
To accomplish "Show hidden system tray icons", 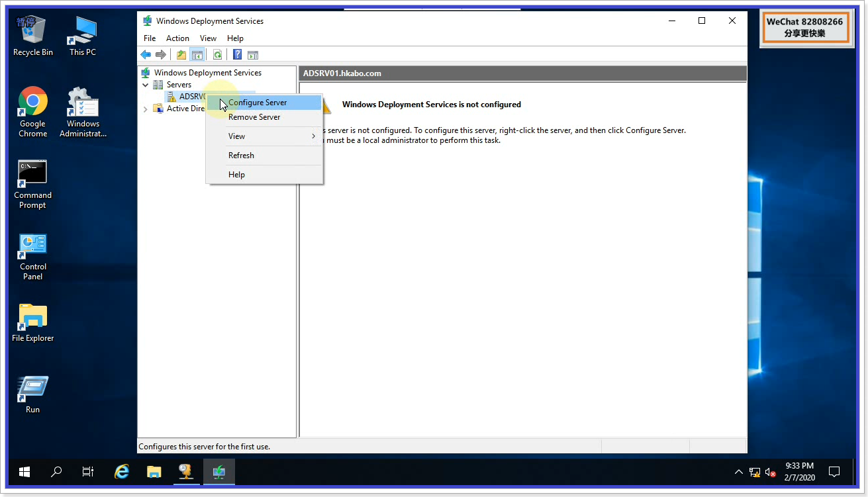I will pos(739,473).
